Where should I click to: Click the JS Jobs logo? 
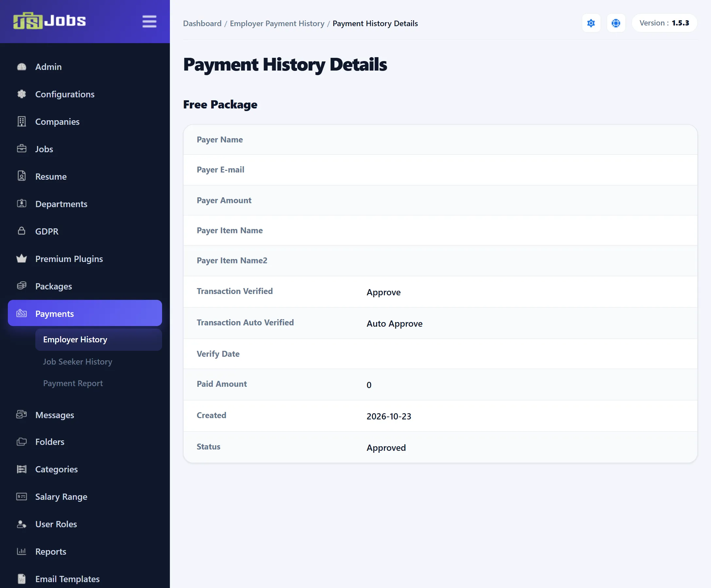tap(49, 21)
